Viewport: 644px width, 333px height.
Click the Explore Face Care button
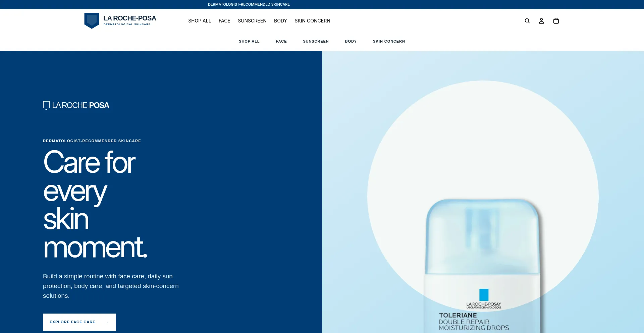click(79, 322)
